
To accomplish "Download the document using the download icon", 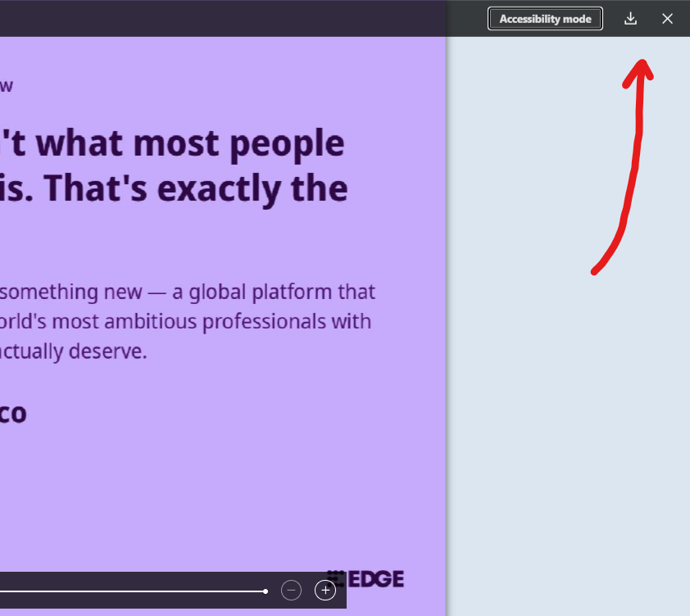I will pos(630,19).
